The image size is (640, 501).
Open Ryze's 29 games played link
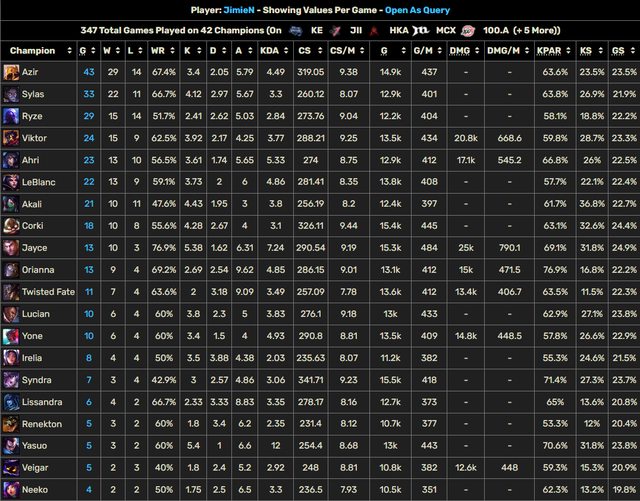pyautogui.click(x=89, y=116)
